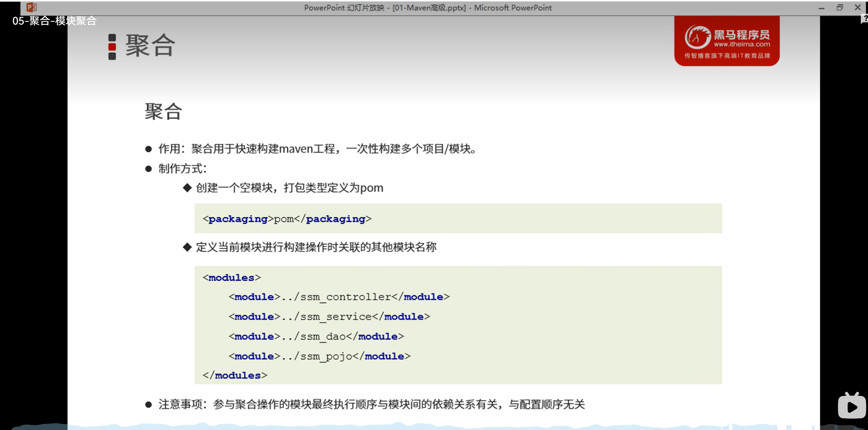Restore down the PowerPoint window

(x=840, y=8)
